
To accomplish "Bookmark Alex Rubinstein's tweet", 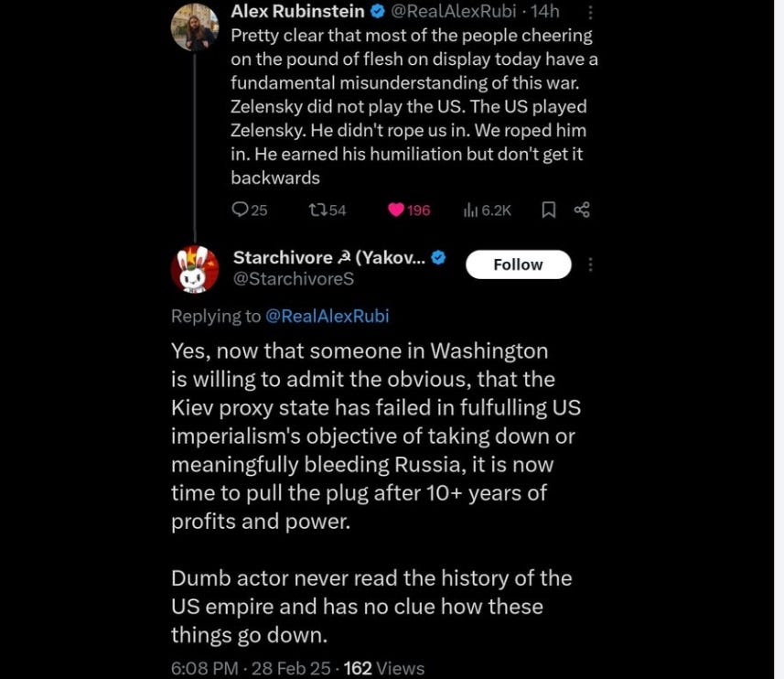I will click(549, 210).
